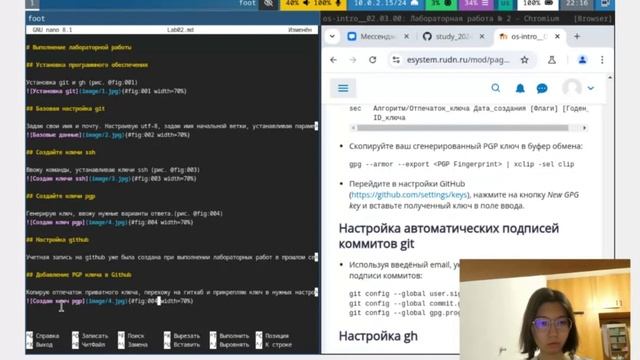This screenshot has height=360, width=640.
Task: Close the Messenger tab
Action: [x=406, y=36]
